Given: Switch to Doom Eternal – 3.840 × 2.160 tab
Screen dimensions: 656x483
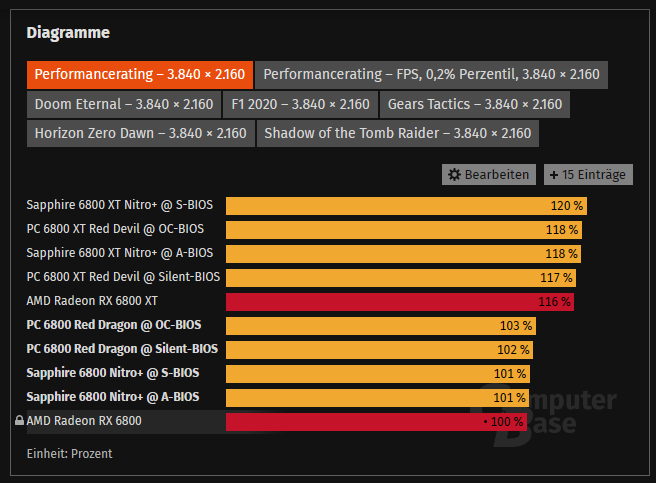Looking at the screenshot, I should click(124, 104).
